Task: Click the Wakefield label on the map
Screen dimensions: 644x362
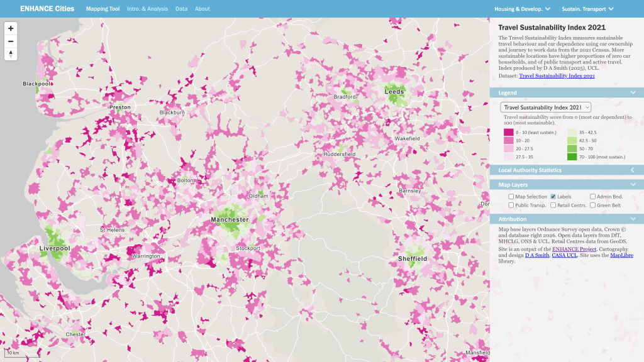Action: 408,139
